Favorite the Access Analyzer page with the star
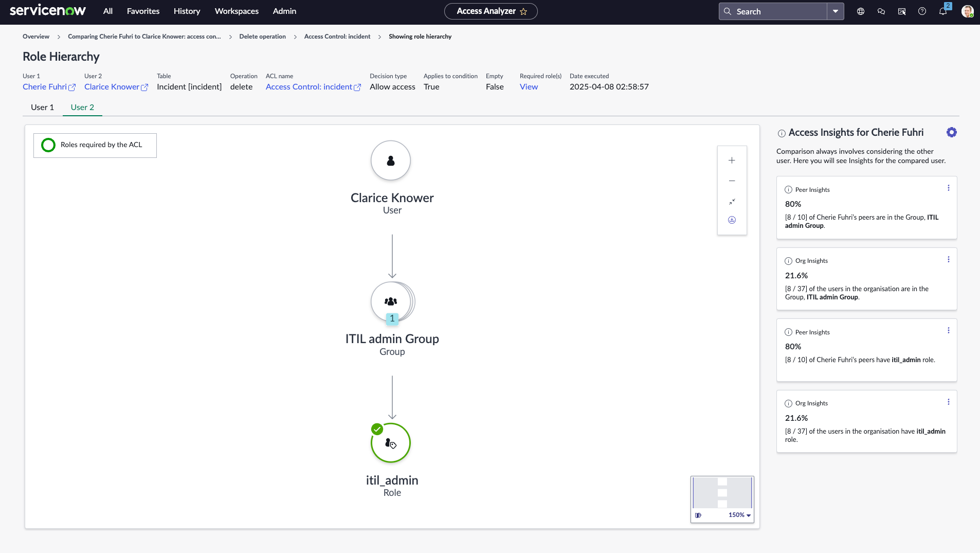This screenshot has height=553, width=980. pos(523,11)
